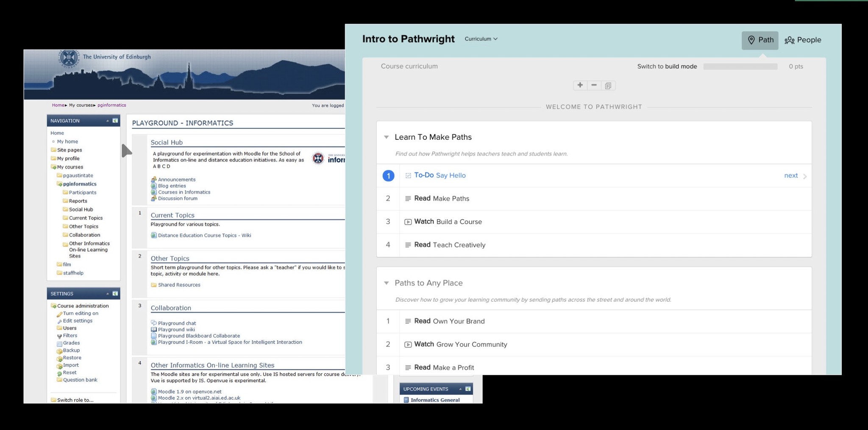Select Turn editing on in Settings tree
The image size is (868, 430).
[81, 313]
